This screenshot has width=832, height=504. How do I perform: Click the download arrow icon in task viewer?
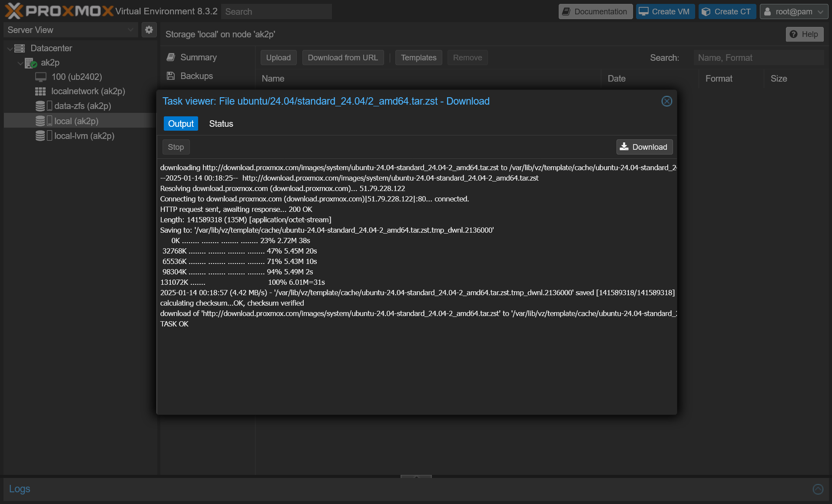[x=624, y=147]
